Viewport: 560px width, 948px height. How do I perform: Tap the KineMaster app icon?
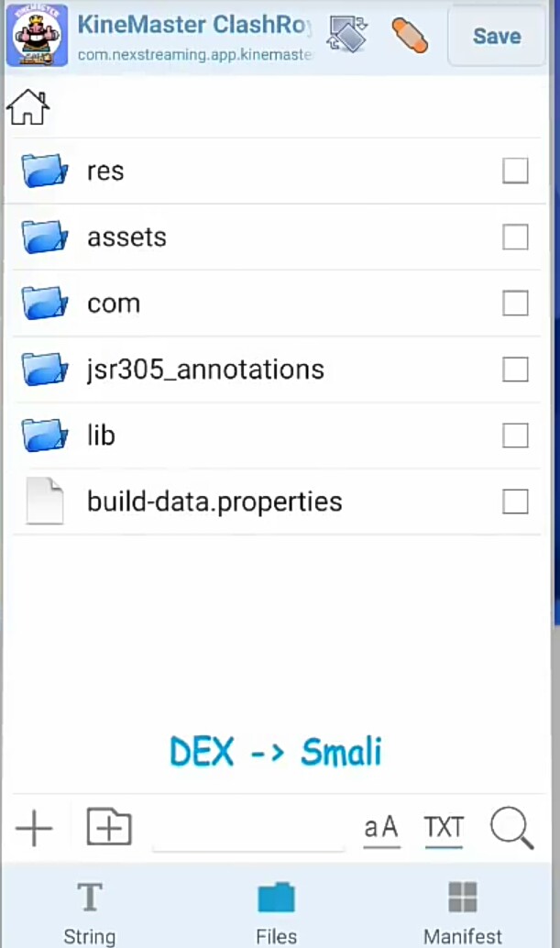[x=37, y=36]
